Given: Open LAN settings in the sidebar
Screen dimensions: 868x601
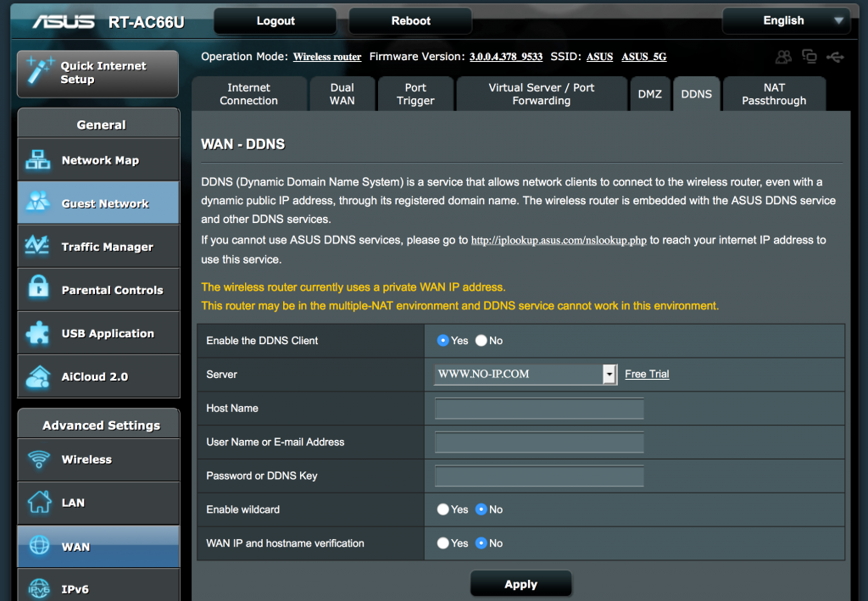Looking at the screenshot, I should (x=98, y=503).
